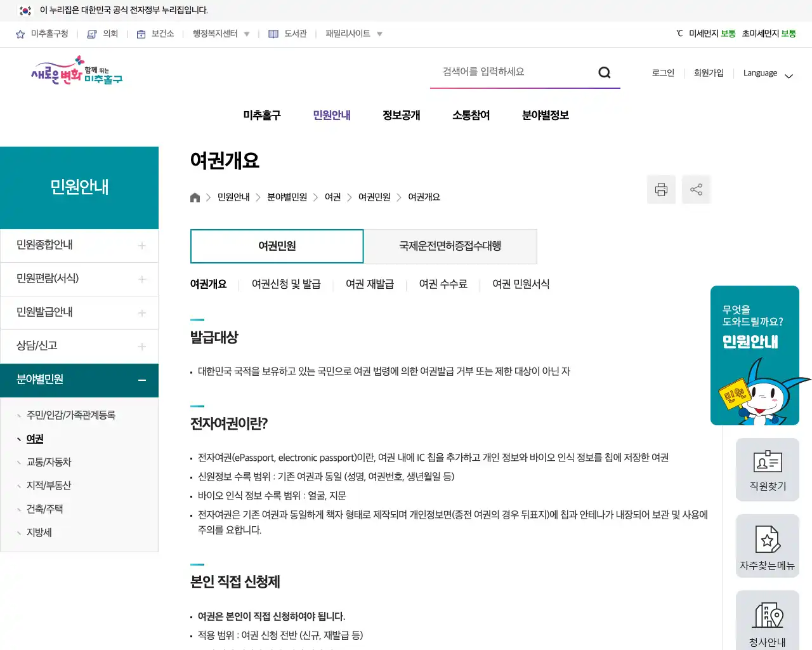Click the Korean flag icon in the notice bar

point(25,11)
